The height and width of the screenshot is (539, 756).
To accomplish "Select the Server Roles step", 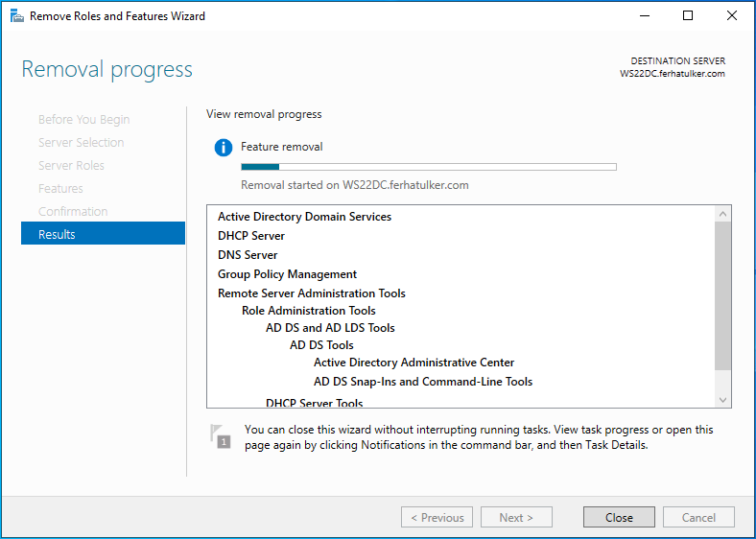I will tap(71, 165).
